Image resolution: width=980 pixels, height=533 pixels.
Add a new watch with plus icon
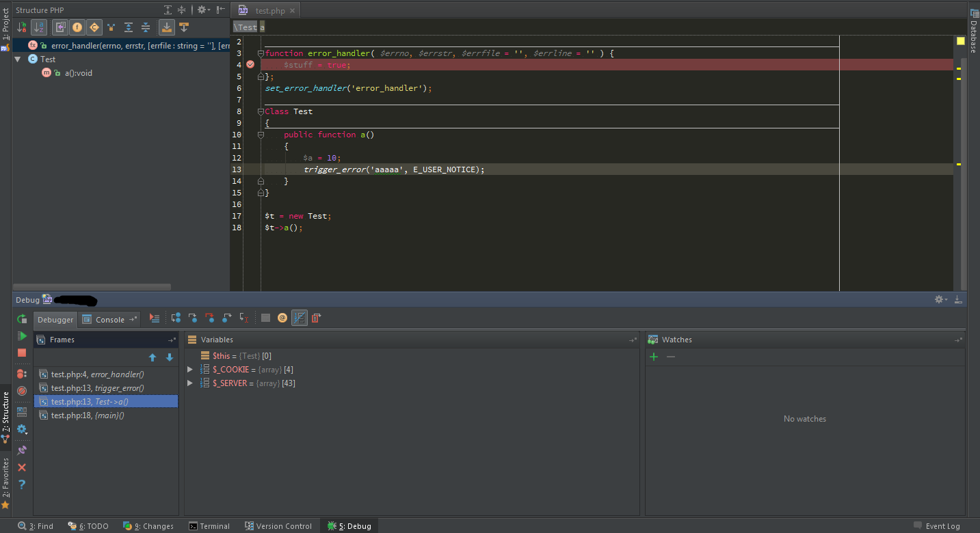pyautogui.click(x=654, y=357)
